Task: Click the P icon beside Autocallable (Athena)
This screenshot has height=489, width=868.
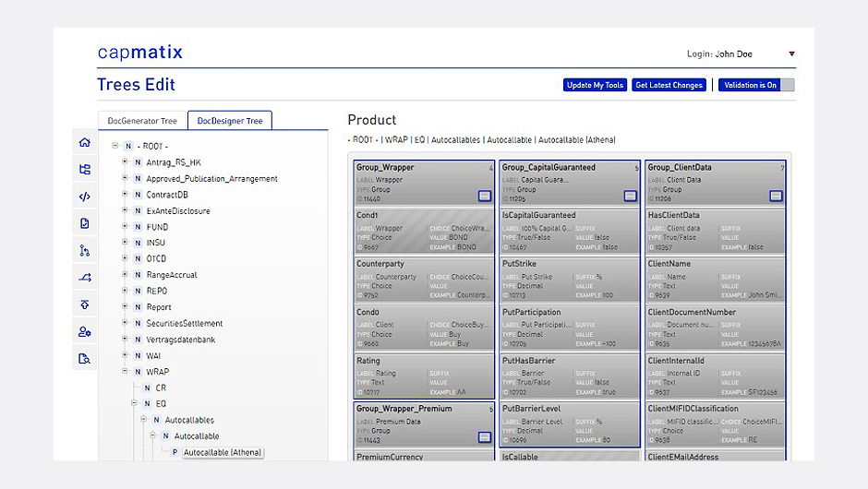Action: 175,452
